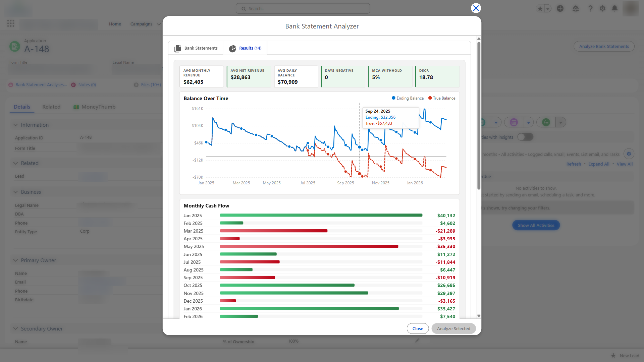Screen dimensions: 644x362
Task: Click the notifications bell icon
Action: coord(614,8)
